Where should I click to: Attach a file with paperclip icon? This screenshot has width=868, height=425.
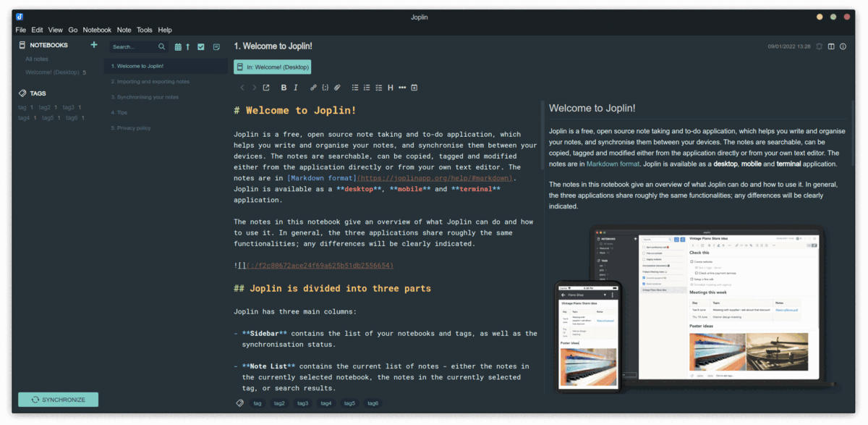coord(336,88)
